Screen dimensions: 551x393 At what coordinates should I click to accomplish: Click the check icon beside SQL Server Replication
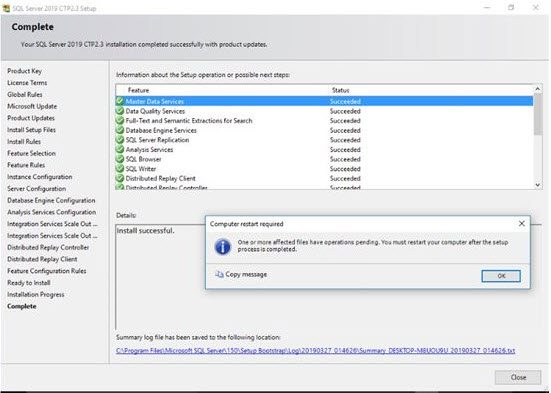120,140
